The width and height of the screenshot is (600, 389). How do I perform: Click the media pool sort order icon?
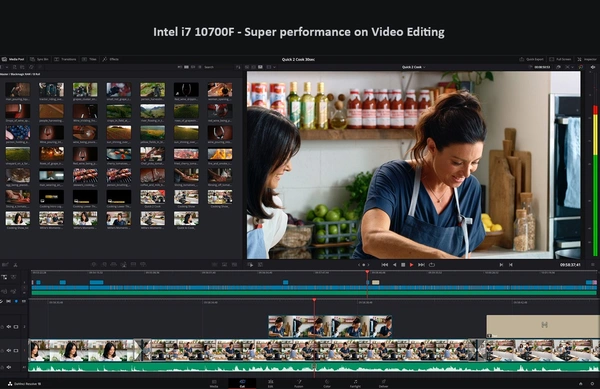click(x=238, y=67)
